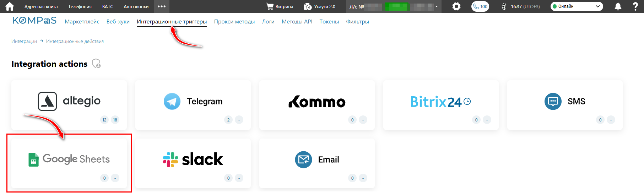This screenshot has height=195, width=644.
Task: Follow Интеграции breadcrumb link
Action: pos(24,41)
